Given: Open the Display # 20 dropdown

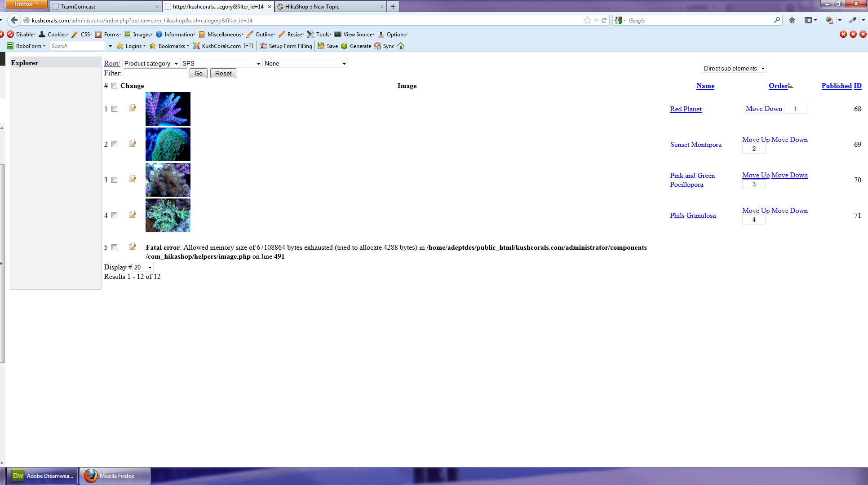Looking at the screenshot, I should 142,267.
